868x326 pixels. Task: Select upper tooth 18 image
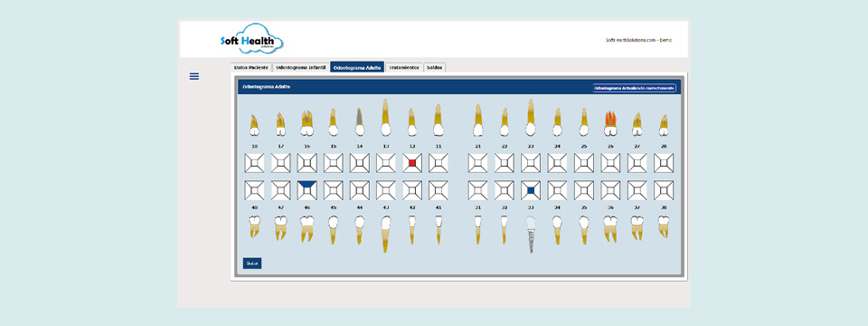[x=254, y=125]
